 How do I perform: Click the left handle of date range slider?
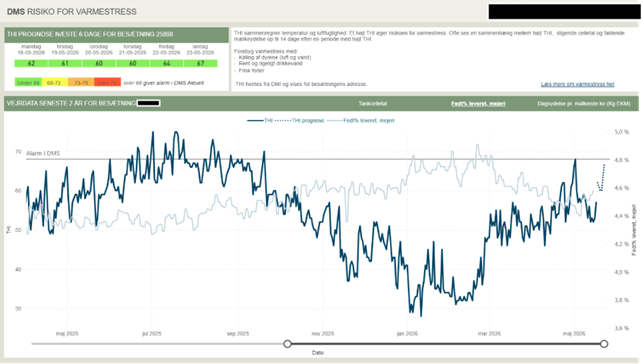click(x=287, y=344)
